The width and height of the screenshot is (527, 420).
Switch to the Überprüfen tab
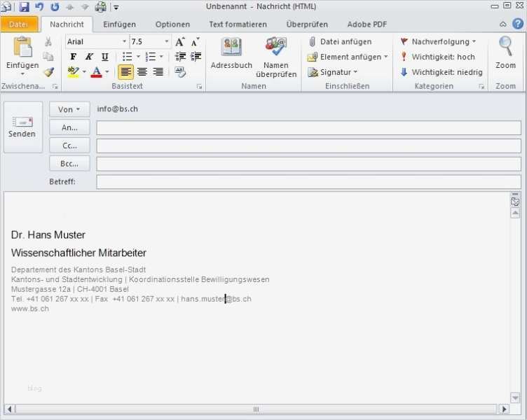click(x=307, y=24)
